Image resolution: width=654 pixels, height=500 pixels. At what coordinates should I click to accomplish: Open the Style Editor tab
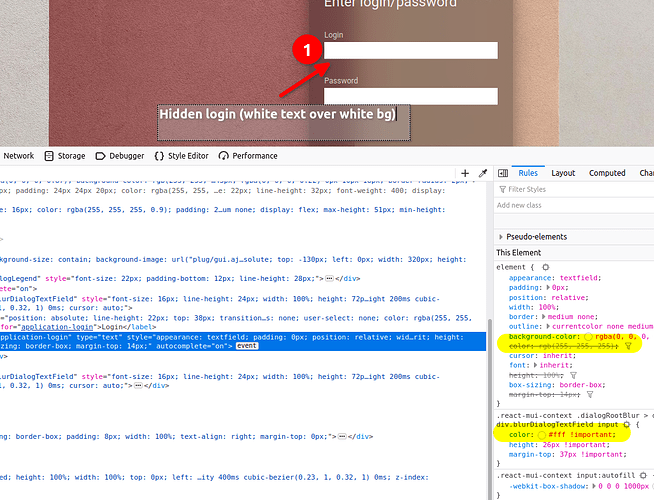(181, 156)
